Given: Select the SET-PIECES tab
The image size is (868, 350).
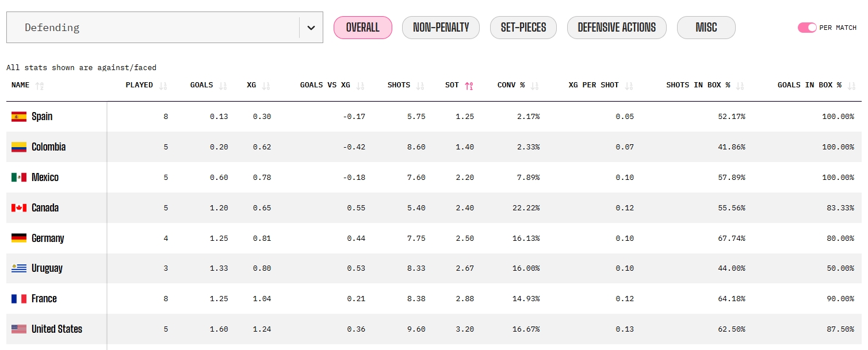Looking at the screenshot, I should coord(523,28).
